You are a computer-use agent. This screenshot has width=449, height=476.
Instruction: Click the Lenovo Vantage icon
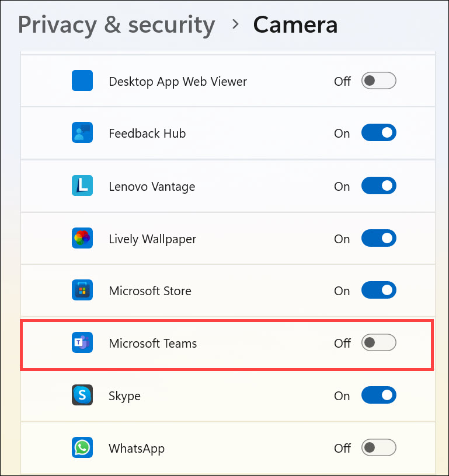pos(82,185)
